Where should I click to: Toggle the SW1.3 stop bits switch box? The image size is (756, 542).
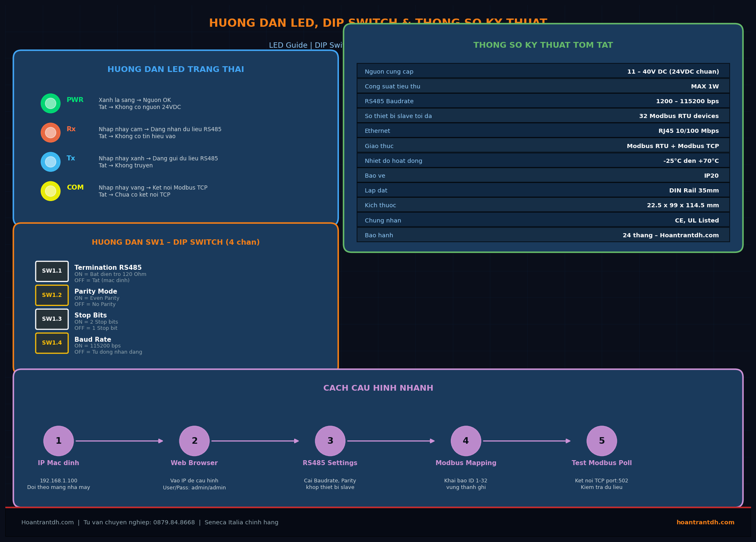click(52, 319)
